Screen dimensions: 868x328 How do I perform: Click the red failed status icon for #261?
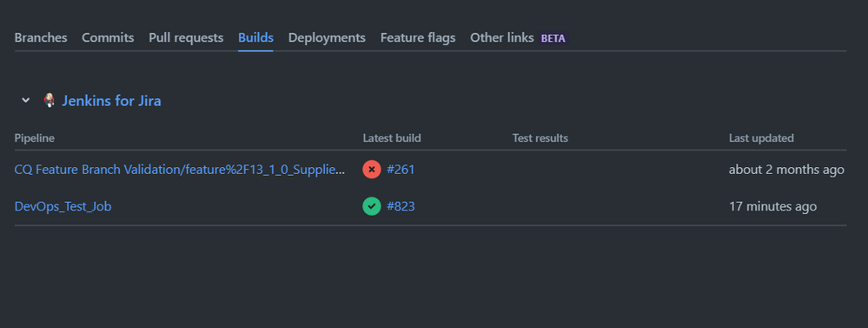372,170
